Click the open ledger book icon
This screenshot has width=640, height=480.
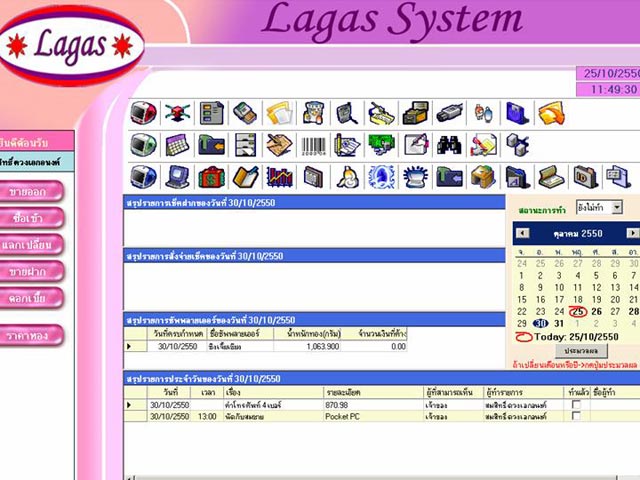551,177
